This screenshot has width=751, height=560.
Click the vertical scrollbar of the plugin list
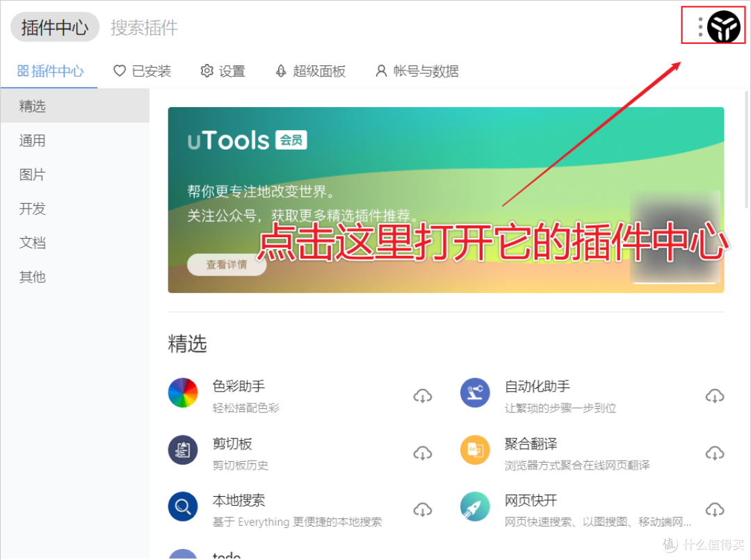pyautogui.click(x=746, y=149)
